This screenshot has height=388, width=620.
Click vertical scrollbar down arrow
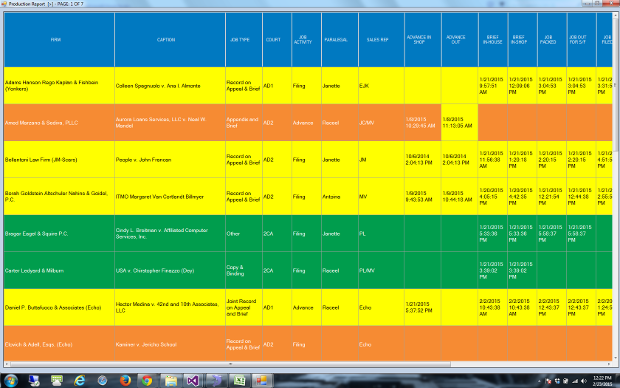(x=616, y=359)
